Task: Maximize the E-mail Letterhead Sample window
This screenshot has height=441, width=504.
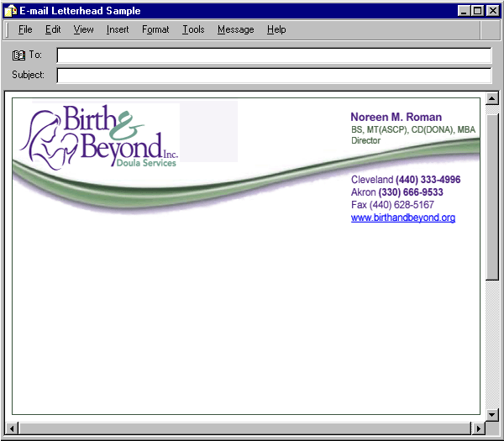Action: coord(478,11)
